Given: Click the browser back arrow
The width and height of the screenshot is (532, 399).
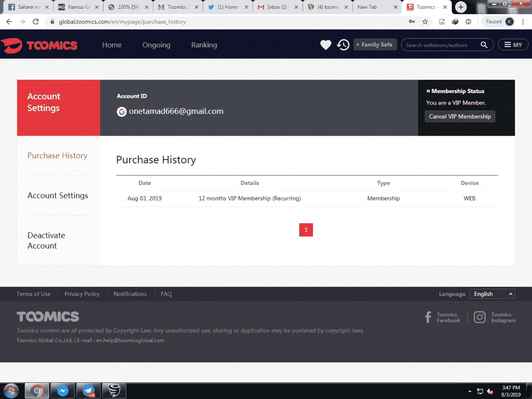Looking at the screenshot, I should pos(9,21).
